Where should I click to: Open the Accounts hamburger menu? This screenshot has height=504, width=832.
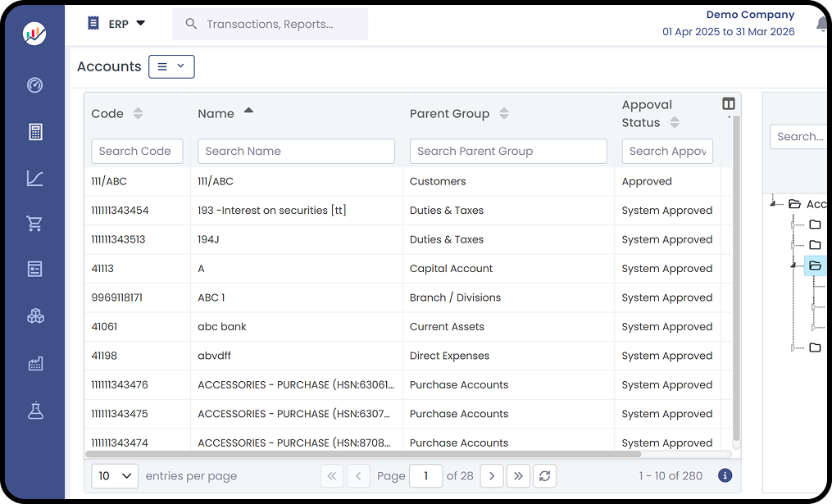171,66
